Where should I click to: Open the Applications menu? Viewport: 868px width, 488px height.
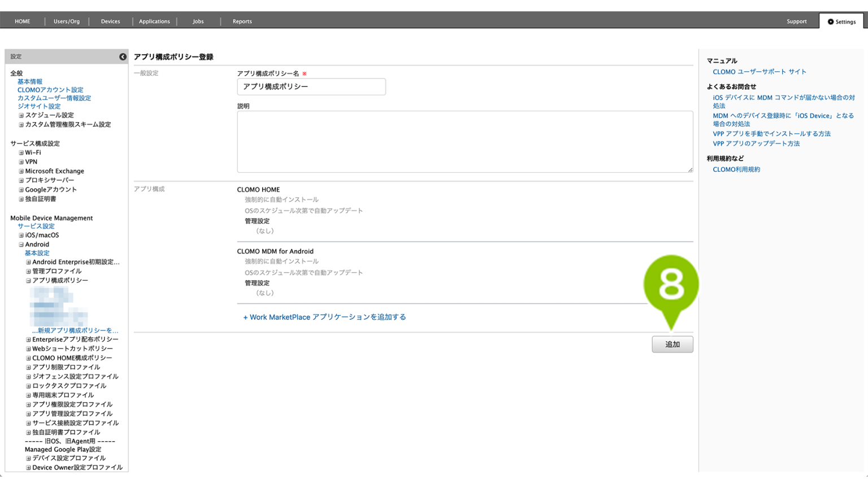coord(154,21)
